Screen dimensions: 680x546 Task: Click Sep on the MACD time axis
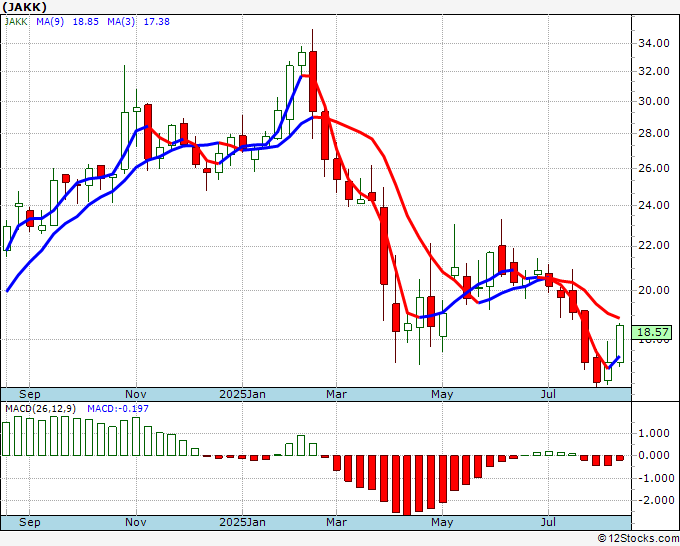(x=29, y=522)
